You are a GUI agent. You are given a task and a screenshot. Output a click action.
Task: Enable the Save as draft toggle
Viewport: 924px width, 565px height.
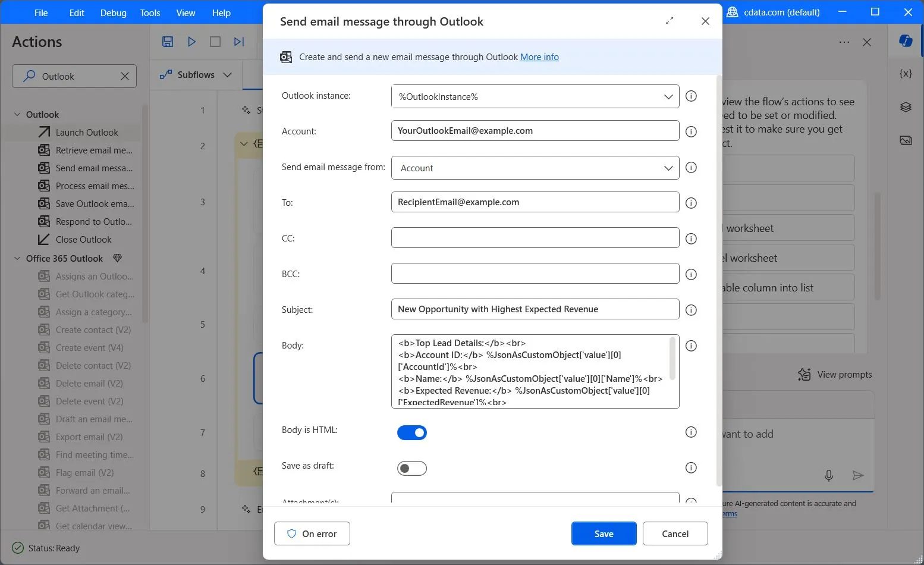pyautogui.click(x=412, y=469)
